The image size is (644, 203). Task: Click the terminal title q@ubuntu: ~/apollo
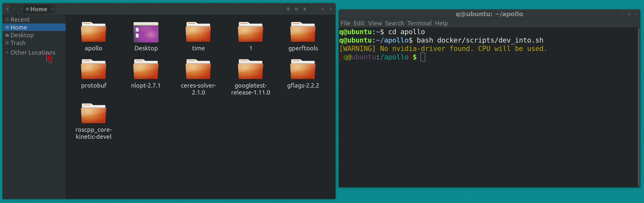pyautogui.click(x=489, y=14)
